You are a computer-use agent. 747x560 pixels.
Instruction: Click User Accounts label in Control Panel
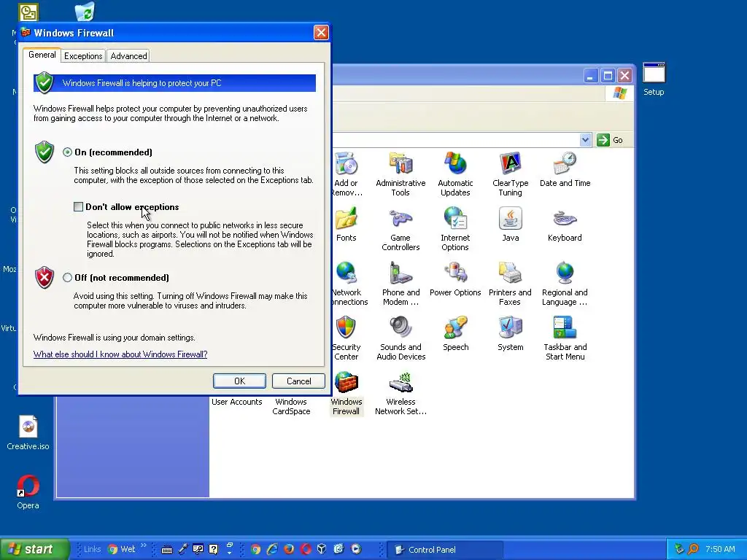[x=237, y=402]
